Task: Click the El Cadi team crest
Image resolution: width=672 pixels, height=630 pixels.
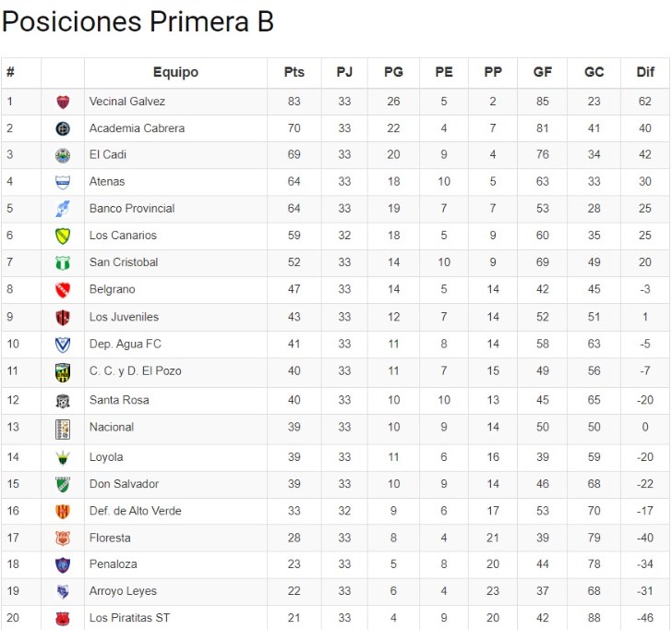Action: (63, 155)
